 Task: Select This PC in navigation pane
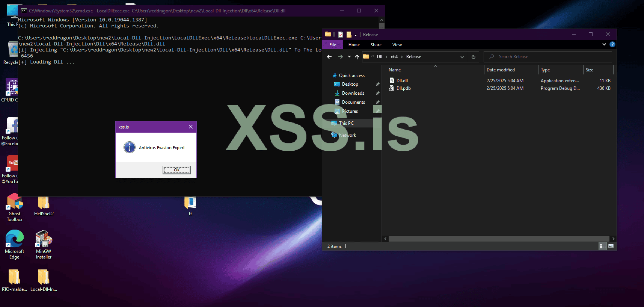(x=346, y=123)
